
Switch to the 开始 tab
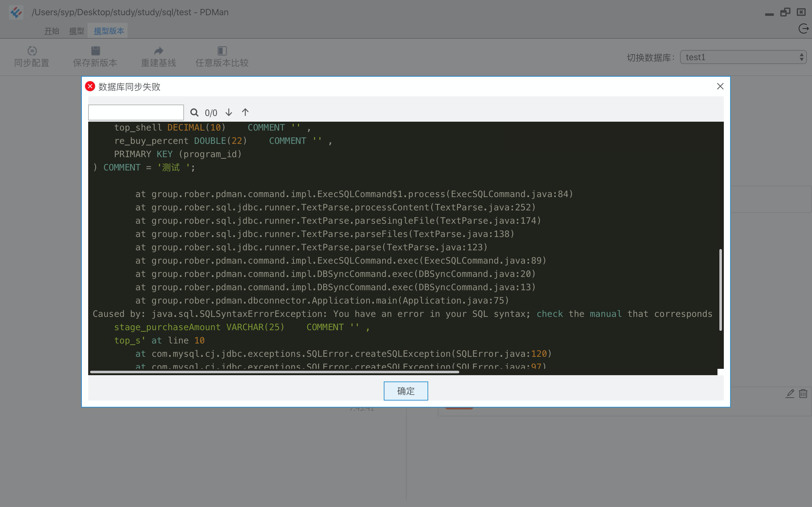[51, 30]
